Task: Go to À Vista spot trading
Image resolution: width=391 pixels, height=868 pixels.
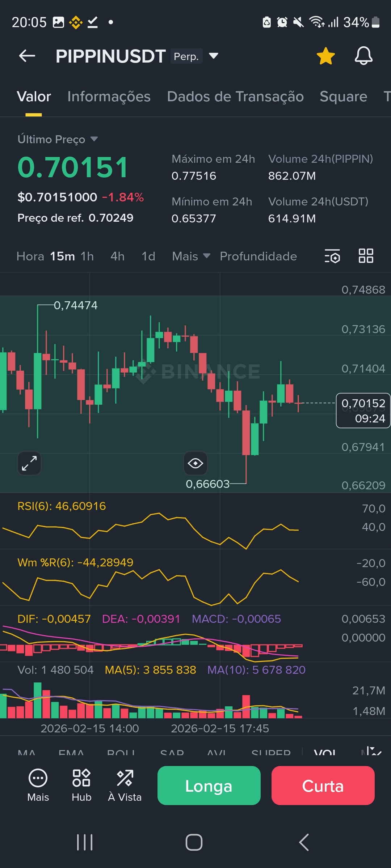Action: tap(125, 786)
